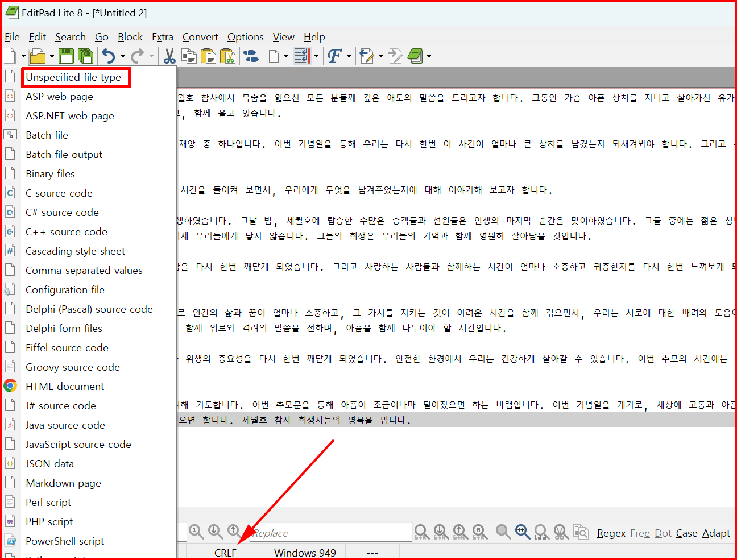737x560 pixels.
Task: Click the Replace input field
Action: click(x=330, y=533)
